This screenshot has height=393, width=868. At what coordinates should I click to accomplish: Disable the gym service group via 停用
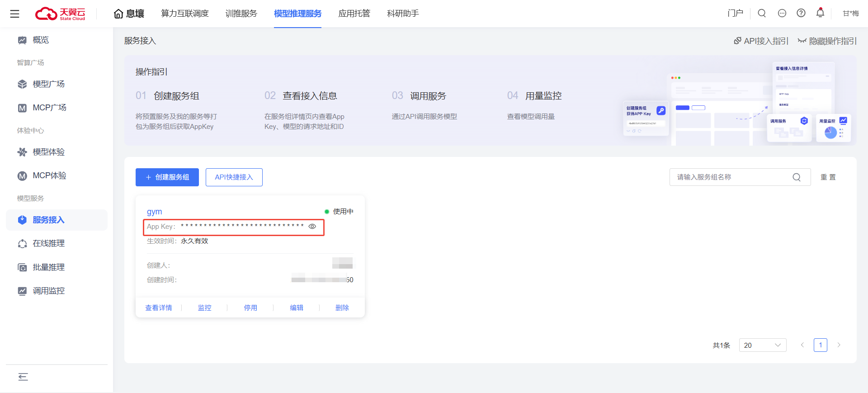pos(250,308)
